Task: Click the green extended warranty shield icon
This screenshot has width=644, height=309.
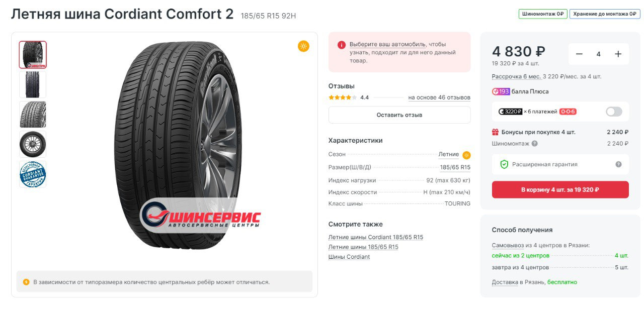Action: point(504,164)
